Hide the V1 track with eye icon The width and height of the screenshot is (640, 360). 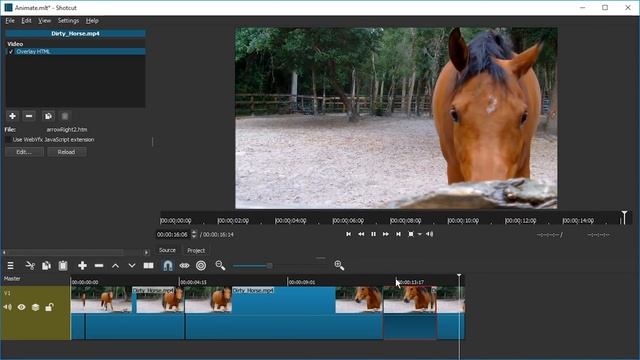pyautogui.click(x=22, y=307)
